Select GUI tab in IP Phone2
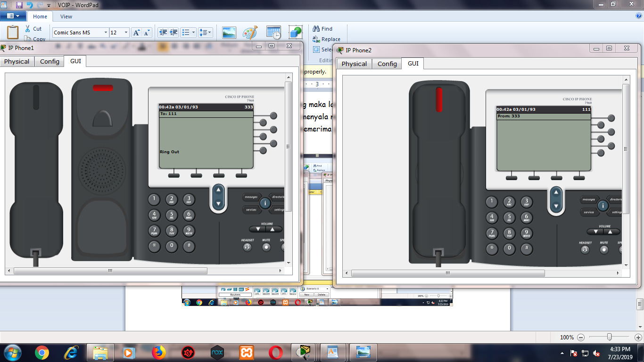The image size is (644, 362). click(413, 63)
